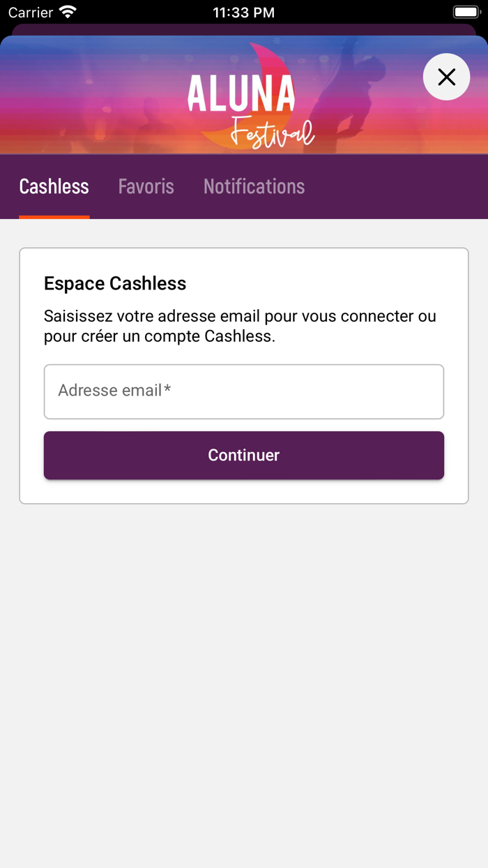Tap the ALUNA wordmark in the banner
Screen dimensions: 488x868
(x=241, y=94)
